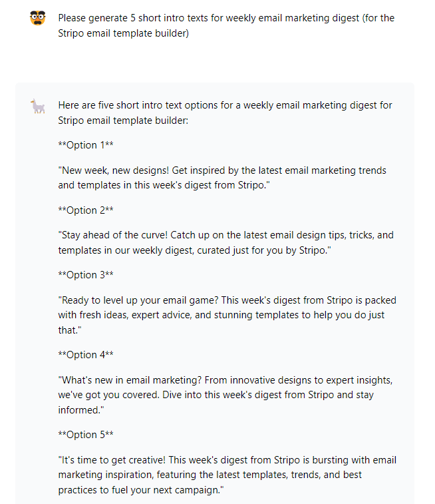The width and height of the screenshot is (435, 504).
Task: Click the "**Option 2**" heading
Action: 86,210
